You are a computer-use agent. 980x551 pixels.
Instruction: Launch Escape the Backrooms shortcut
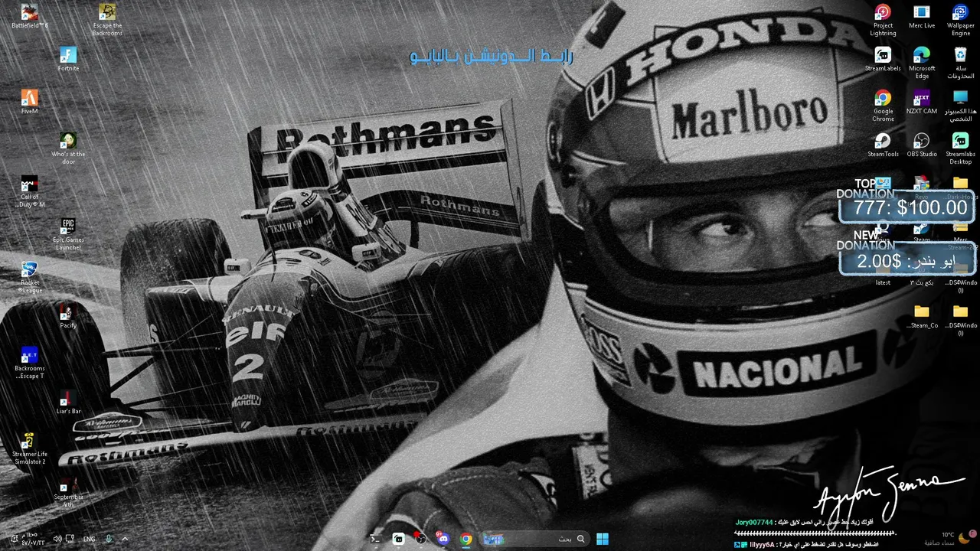(107, 20)
